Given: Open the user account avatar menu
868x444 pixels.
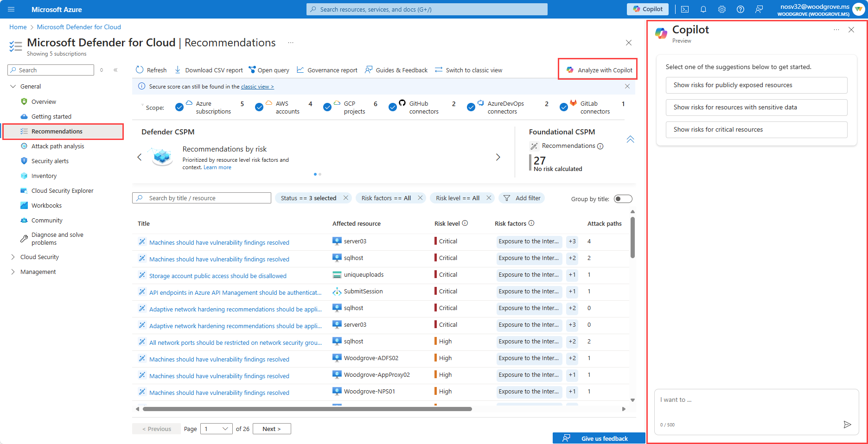Looking at the screenshot, I should click(x=858, y=9).
